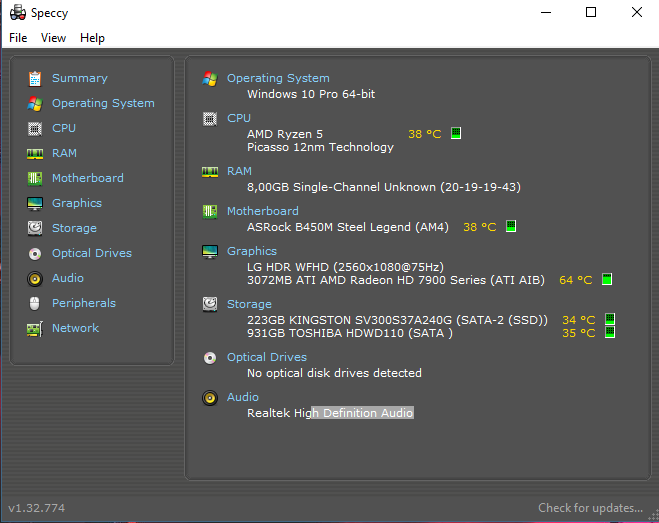Click the 8,00GB Single-Channel RAM text

coord(384,187)
